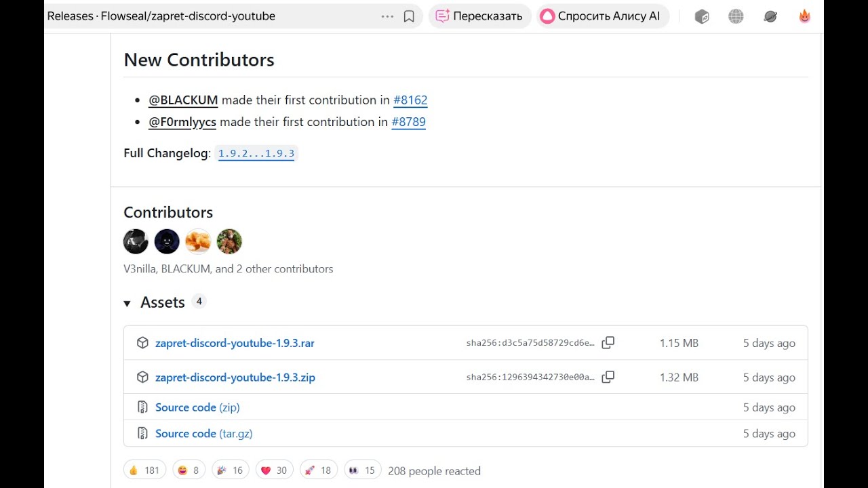Click the first contributor avatar
Viewport: 868px width, 488px height.
(x=136, y=241)
